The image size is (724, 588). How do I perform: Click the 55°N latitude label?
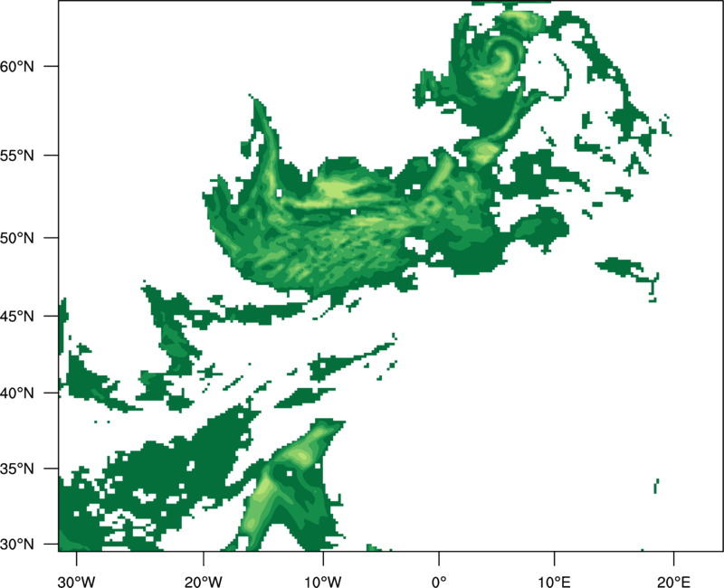click(x=17, y=156)
